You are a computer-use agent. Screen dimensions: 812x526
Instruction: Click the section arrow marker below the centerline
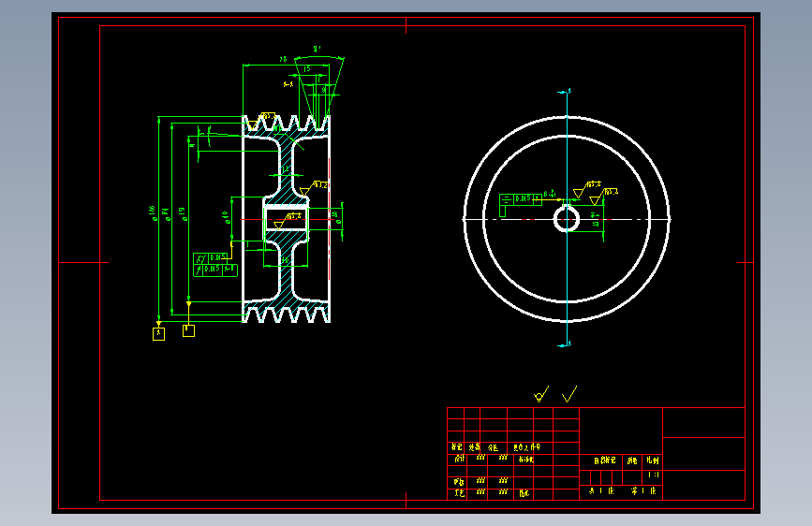pos(565,344)
